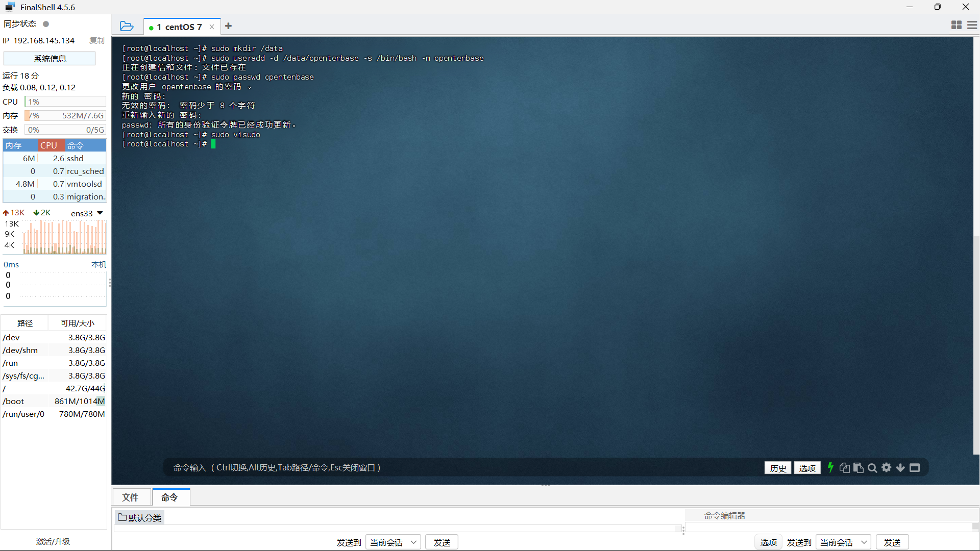980x551 pixels.
Task: Click the scroll-to-bottom arrow icon
Action: click(900, 468)
